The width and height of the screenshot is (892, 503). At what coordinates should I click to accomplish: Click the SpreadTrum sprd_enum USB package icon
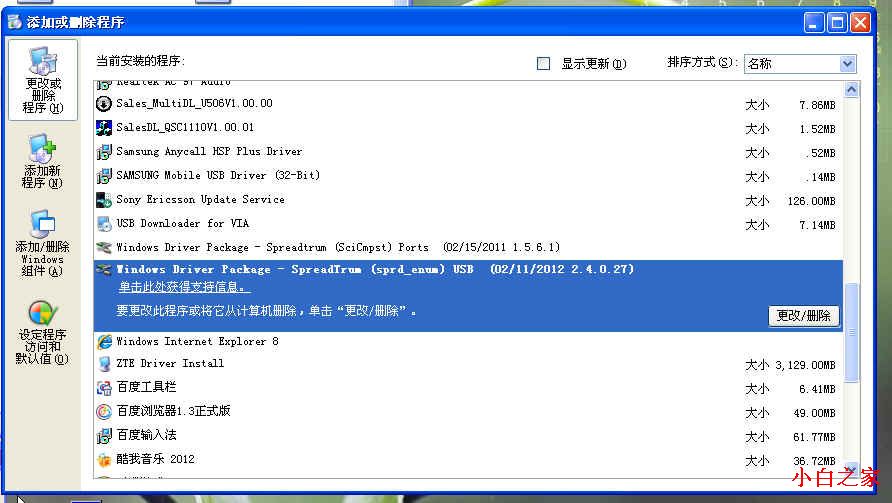click(x=104, y=269)
